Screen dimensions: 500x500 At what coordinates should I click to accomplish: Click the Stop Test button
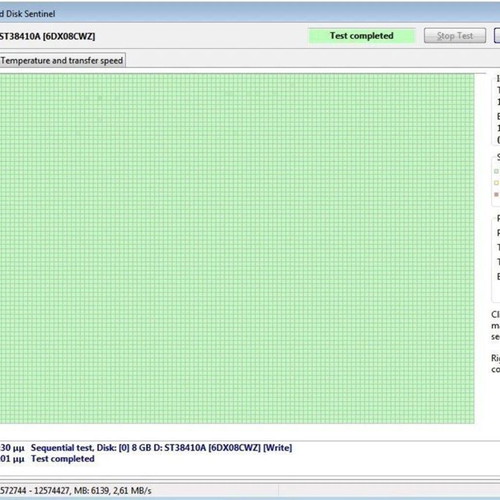coord(455,36)
